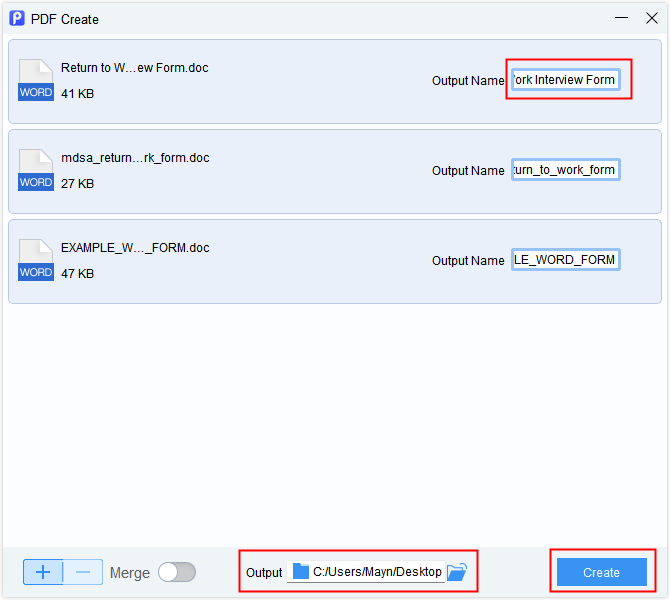Click the WORD file icon for Return to W...ew Form.doc
This screenshot has height=600, width=670.
[x=36, y=80]
